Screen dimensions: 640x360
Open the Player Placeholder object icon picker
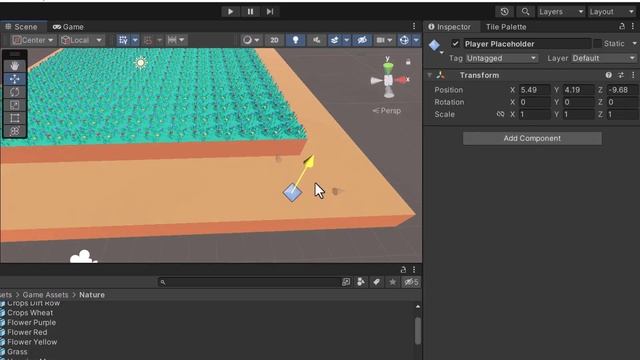point(435,46)
